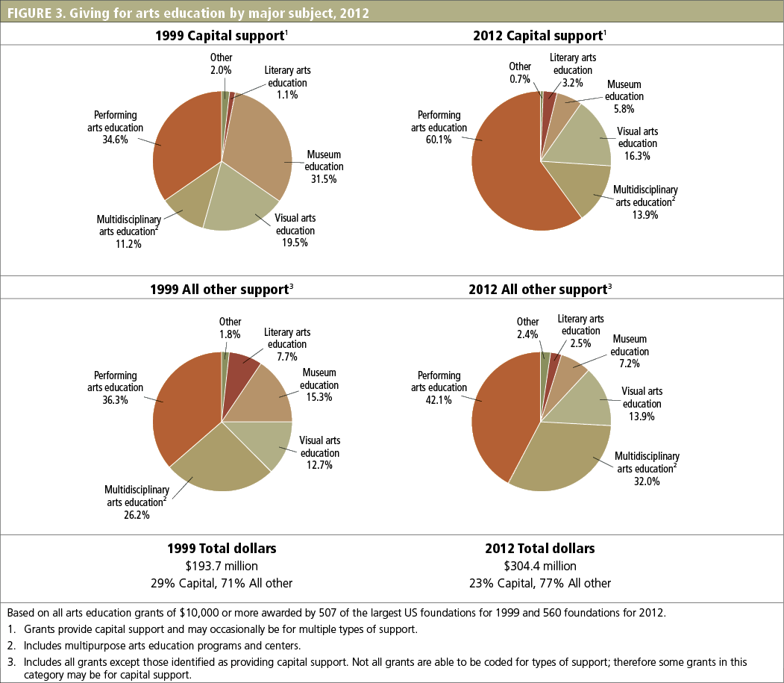
Task: Click the figure title 'FIGURE 3. Giving for arts education'
Action: pyautogui.click(x=188, y=13)
